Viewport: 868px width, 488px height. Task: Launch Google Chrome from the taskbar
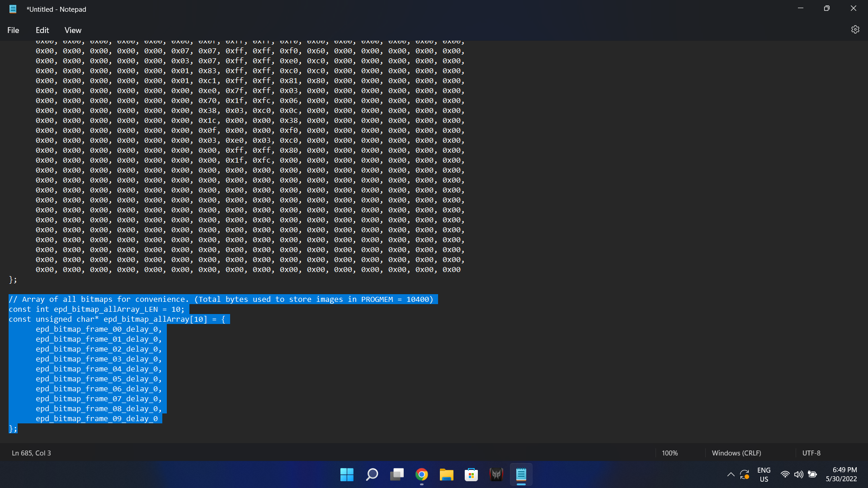coord(421,474)
